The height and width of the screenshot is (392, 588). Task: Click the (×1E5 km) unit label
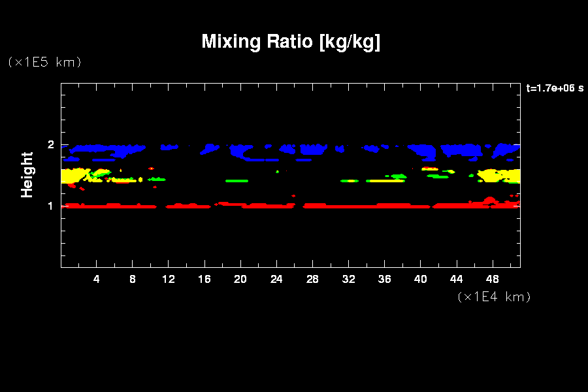coord(44,62)
